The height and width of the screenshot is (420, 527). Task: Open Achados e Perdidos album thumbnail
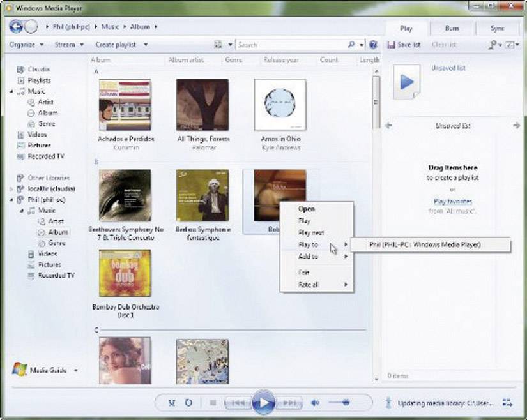tap(125, 105)
